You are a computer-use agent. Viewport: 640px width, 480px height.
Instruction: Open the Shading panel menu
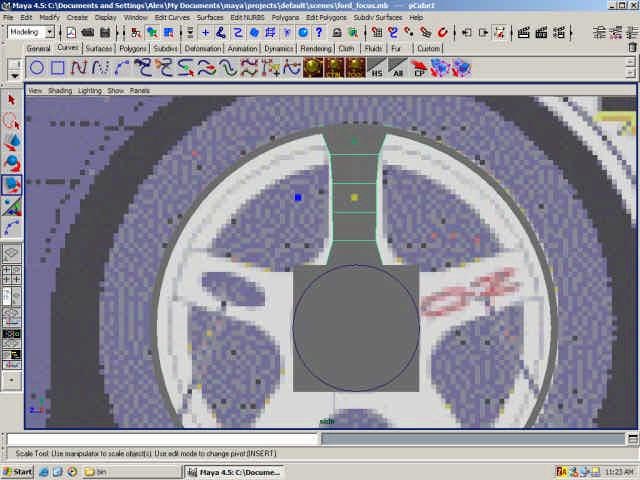coord(61,90)
